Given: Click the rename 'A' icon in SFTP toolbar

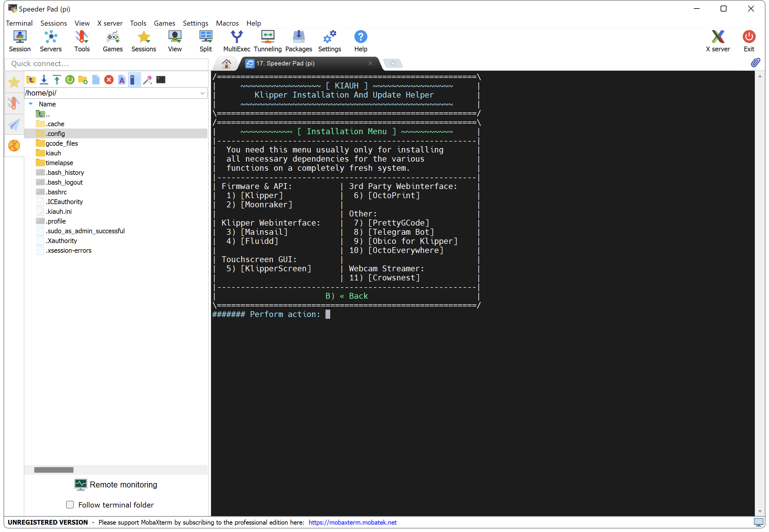Looking at the screenshot, I should coord(122,80).
